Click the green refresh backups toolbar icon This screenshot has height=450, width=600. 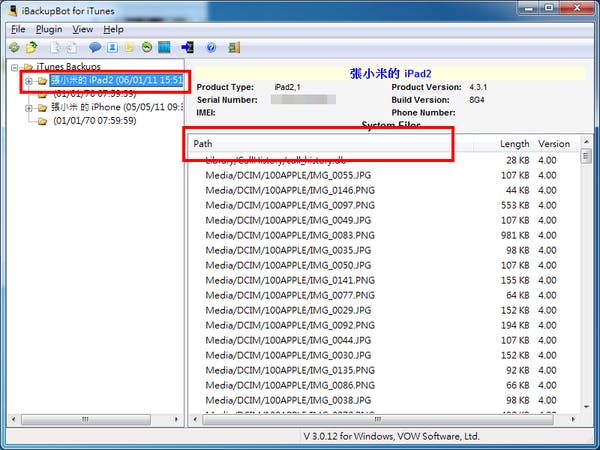(15, 47)
